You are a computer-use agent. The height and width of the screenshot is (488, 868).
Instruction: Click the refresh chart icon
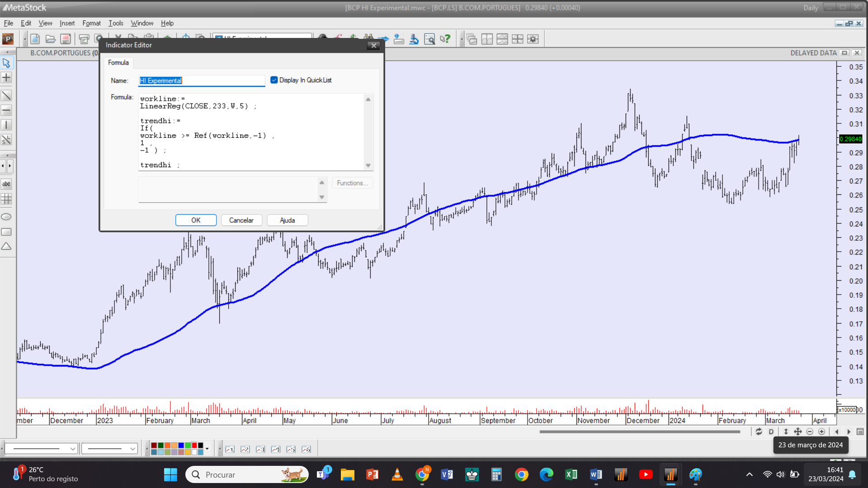(759, 432)
